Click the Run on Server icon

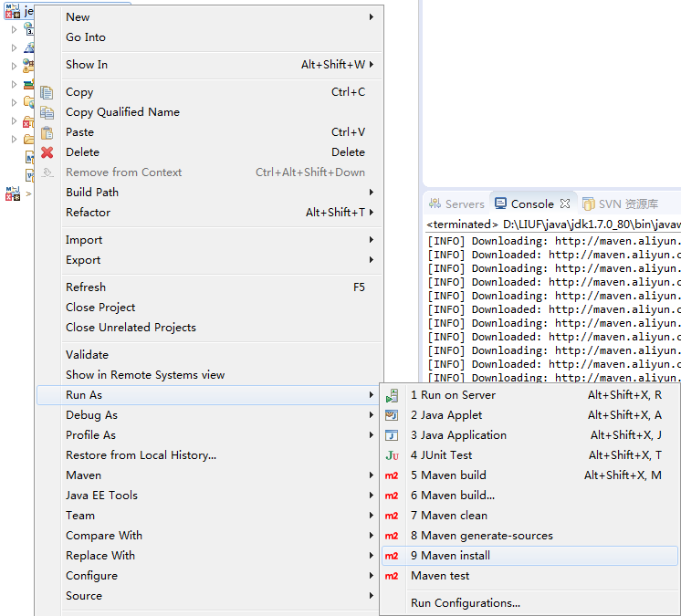(392, 395)
